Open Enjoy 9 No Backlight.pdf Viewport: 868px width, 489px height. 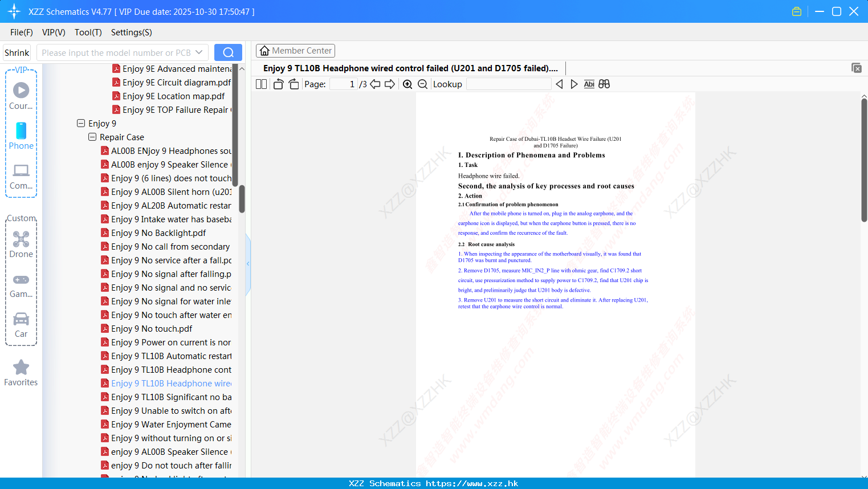pos(153,233)
